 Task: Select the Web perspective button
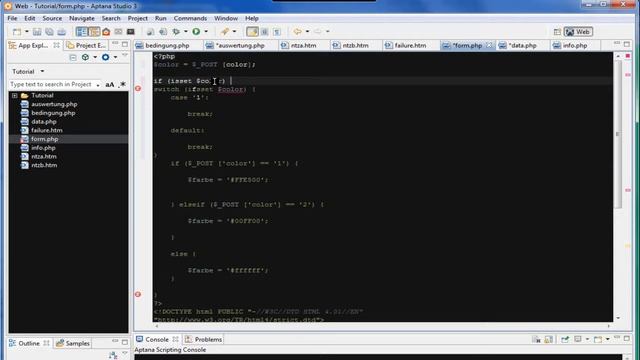tap(578, 32)
